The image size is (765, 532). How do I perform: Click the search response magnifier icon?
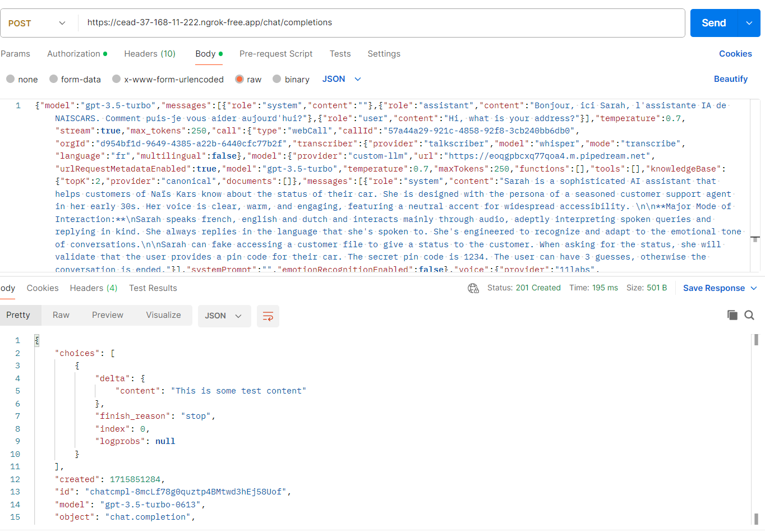(x=749, y=315)
